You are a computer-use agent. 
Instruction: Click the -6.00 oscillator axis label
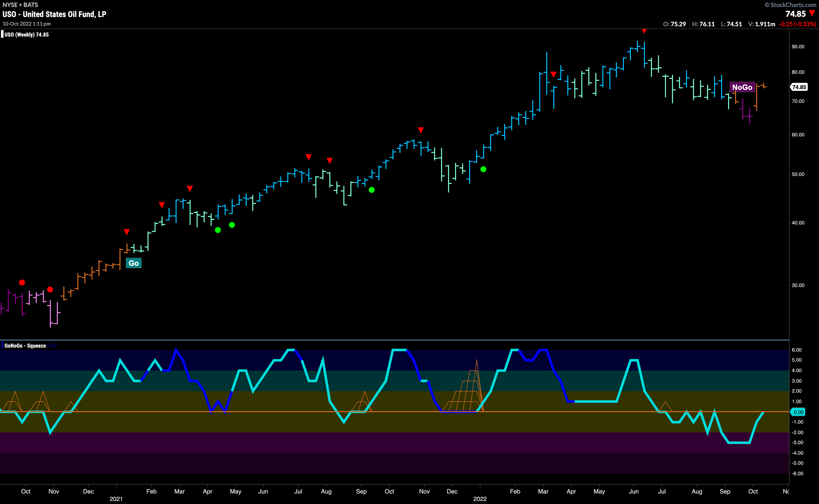797,473
